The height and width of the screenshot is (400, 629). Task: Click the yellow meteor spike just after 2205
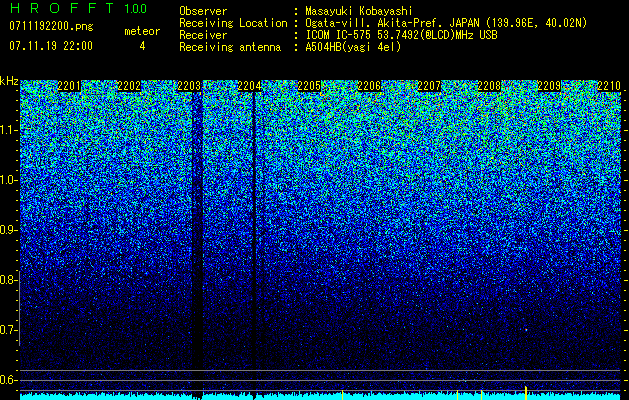pos(342,395)
